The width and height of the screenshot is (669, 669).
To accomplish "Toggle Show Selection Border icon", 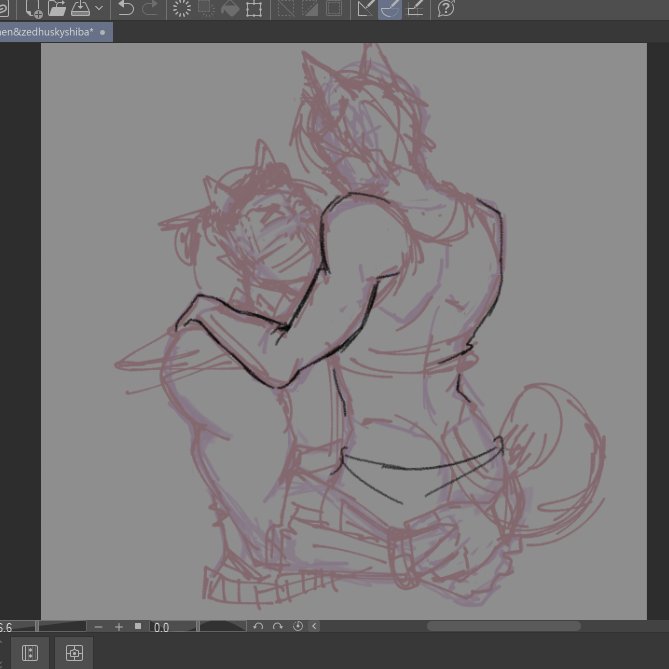I will click(334, 9).
